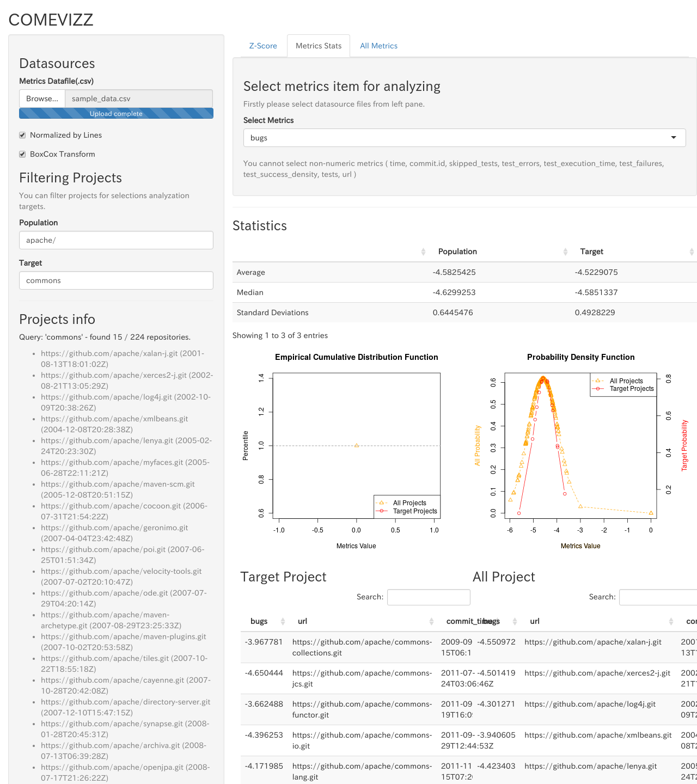Screen dimensions: 697x784
Task: Switch to the Z-Score tab
Action: point(263,46)
